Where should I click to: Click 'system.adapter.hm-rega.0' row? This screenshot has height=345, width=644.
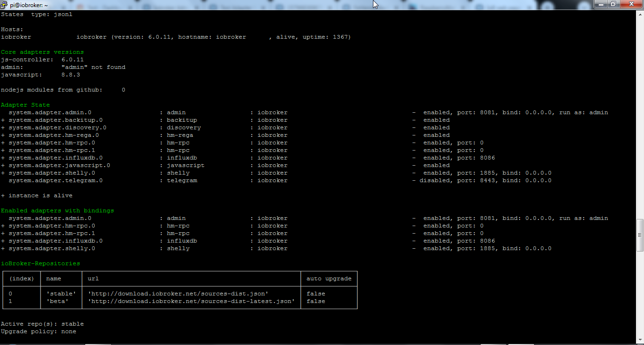54,135
